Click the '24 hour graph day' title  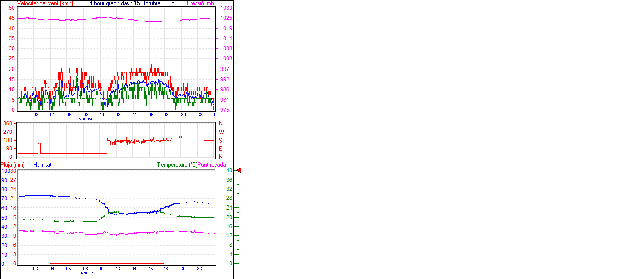[x=130, y=3]
